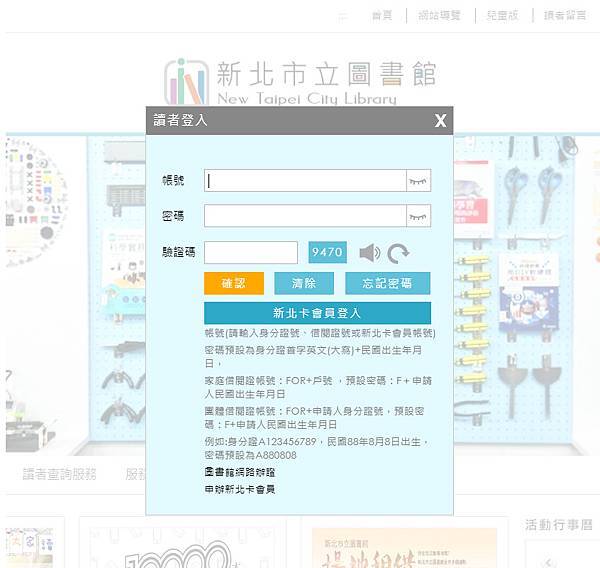This screenshot has width=600, height=568.
Task: Refresh the captcha code with arrow icon
Action: [398, 253]
